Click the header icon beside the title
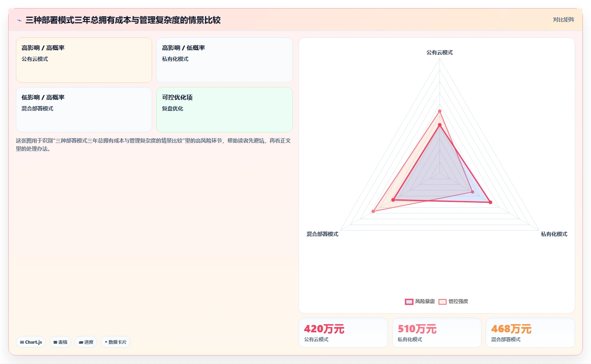This screenshot has width=591, height=364. (x=19, y=20)
